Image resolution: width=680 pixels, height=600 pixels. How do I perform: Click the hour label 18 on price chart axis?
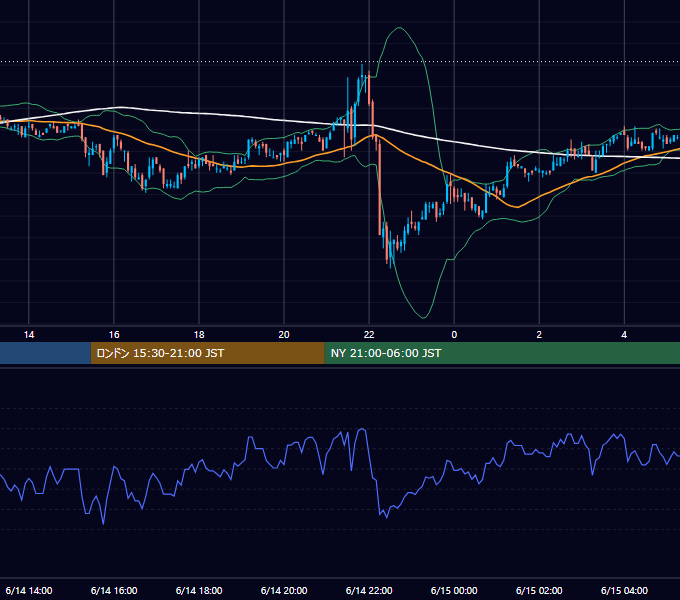point(199,335)
